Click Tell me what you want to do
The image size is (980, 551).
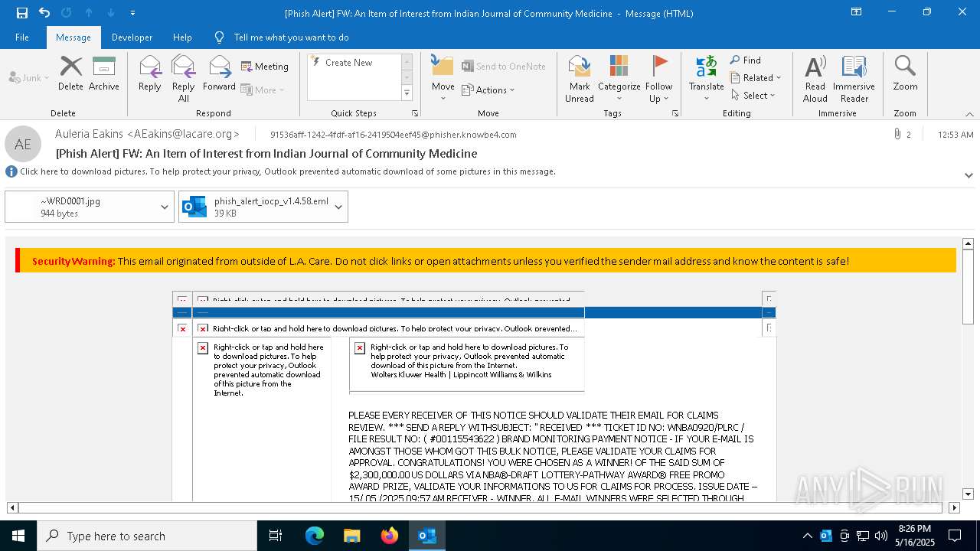click(291, 37)
